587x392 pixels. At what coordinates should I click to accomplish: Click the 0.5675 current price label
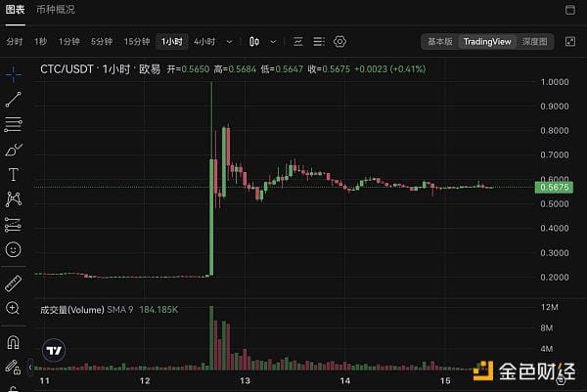point(554,187)
